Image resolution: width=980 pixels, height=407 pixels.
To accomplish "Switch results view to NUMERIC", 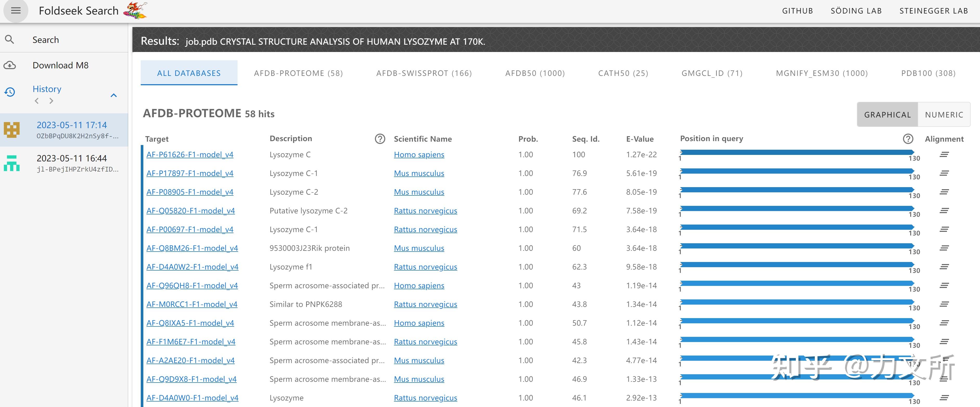I will click(x=944, y=115).
